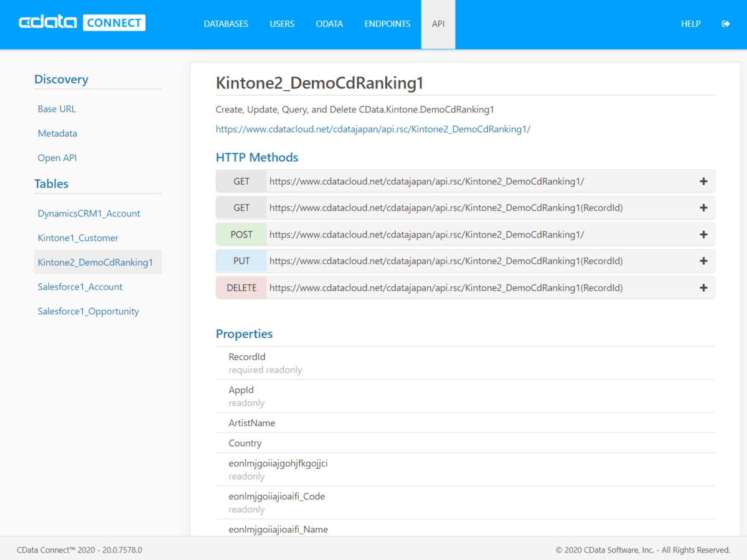Expand the GET Kintone2_DemoCdRanking1(RecordId) method row

(465, 208)
